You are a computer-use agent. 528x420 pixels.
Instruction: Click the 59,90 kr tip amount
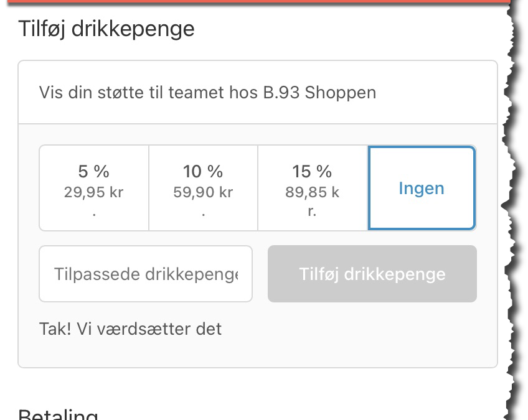(x=203, y=192)
